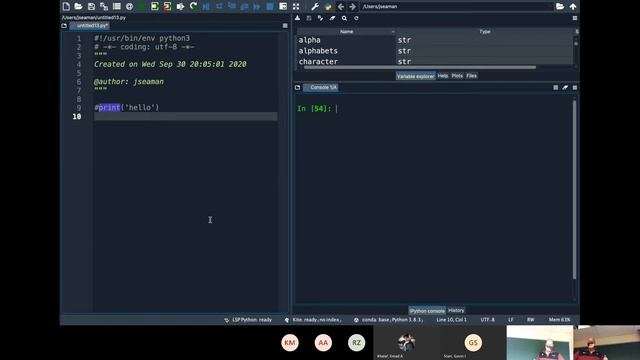Viewport: 640px width, 360px height.
Task: Start debugging the file
Action: [x=206, y=6]
